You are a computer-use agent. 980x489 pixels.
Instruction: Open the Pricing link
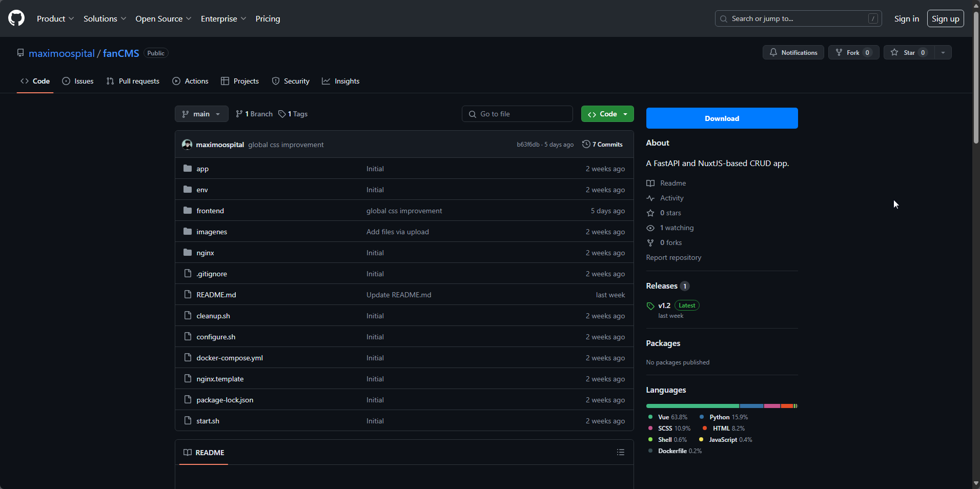point(268,18)
